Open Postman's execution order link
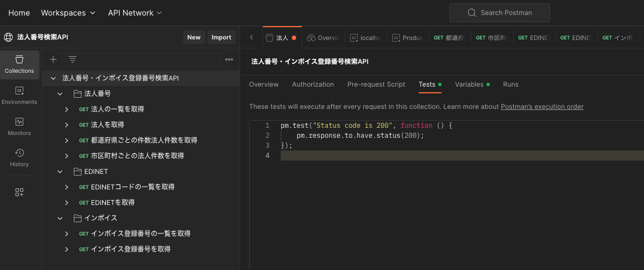 (x=542, y=107)
